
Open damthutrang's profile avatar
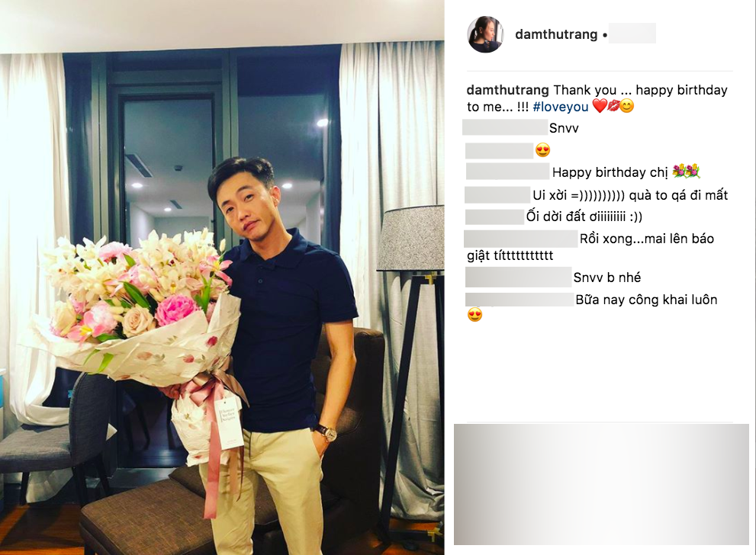(485, 34)
